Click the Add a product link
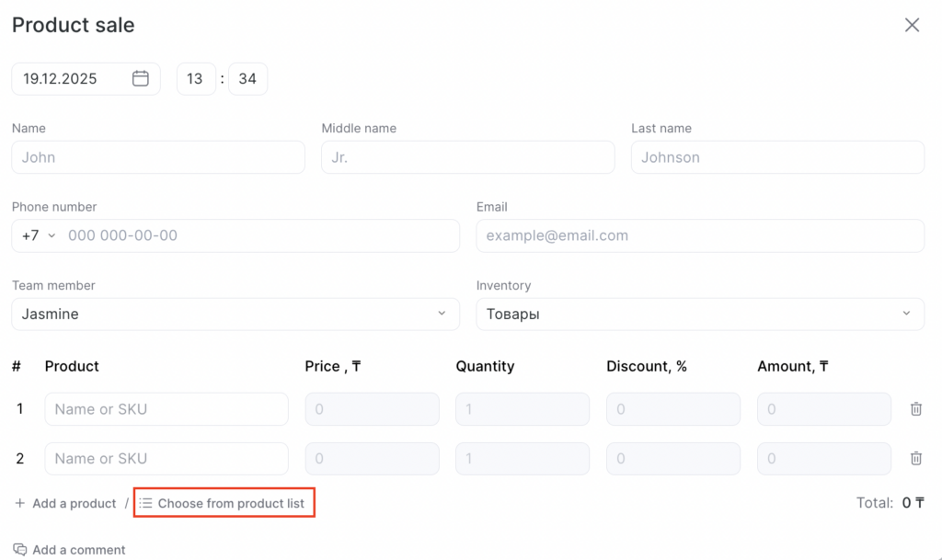This screenshot has height=560, width=942. pyautogui.click(x=74, y=504)
